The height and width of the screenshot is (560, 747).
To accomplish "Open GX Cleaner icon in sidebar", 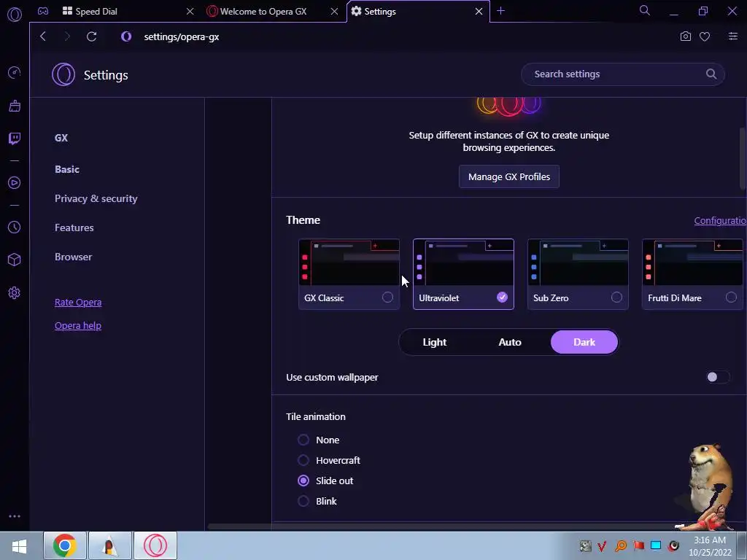I will tap(15, 105).
